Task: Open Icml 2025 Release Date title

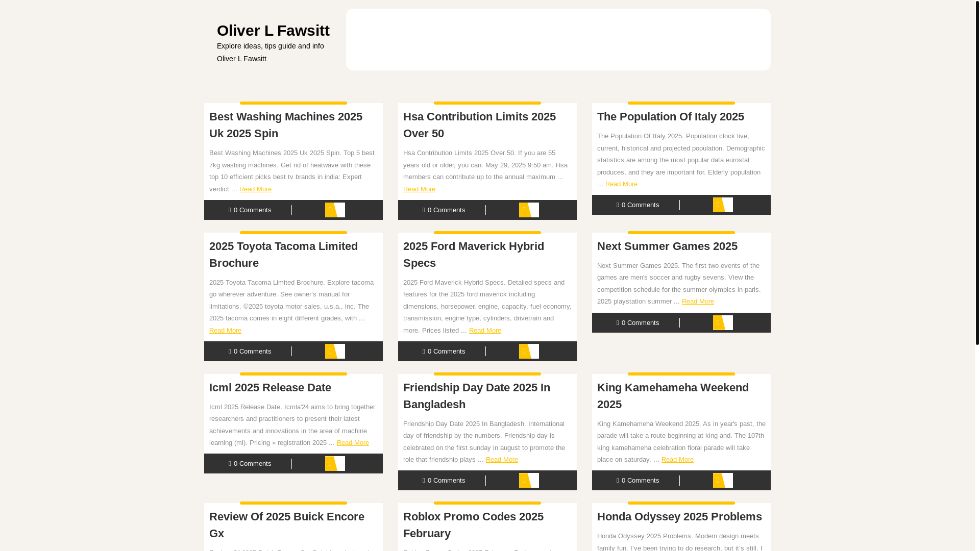Action: pyautogui.click(x=270, y=387)
